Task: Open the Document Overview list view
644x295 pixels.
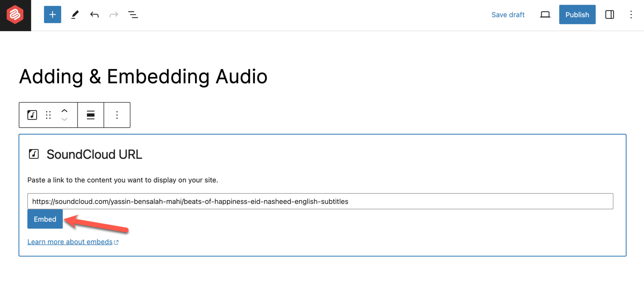Action: [x=133, y=14]
